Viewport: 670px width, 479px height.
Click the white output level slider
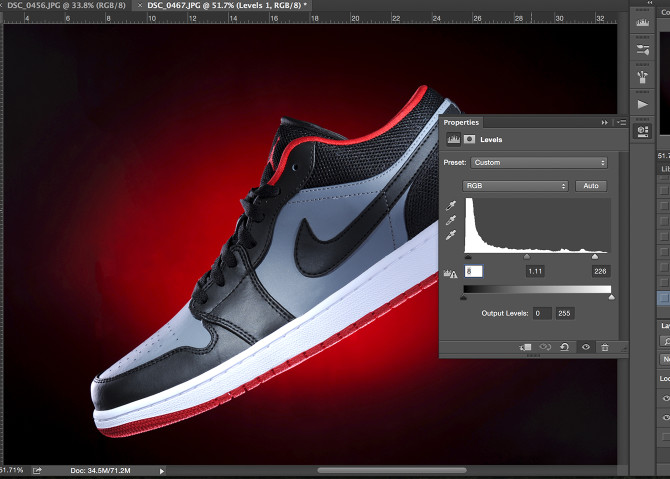(x=611, y=297)
